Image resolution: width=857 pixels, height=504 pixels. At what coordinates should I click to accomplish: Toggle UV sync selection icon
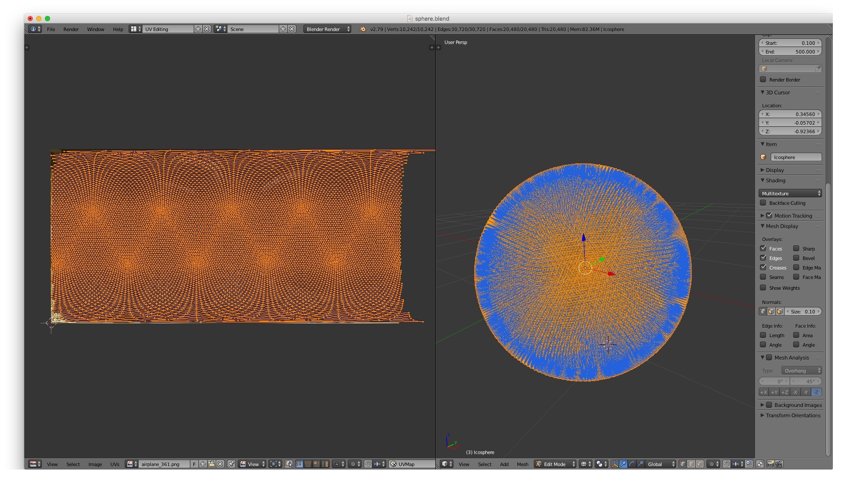click(288, 464)
